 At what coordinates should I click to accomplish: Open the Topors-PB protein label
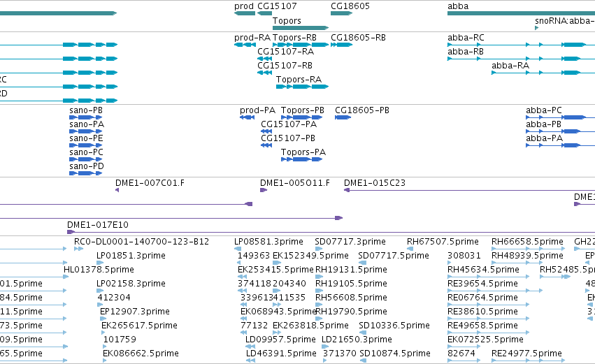pyautogui.click(x=303, y=110)
